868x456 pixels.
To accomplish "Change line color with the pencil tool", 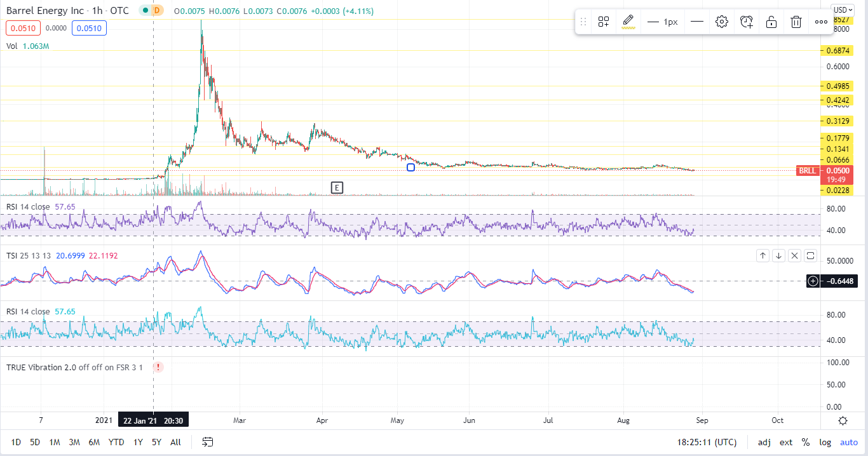I will click(x=628, y=22).
